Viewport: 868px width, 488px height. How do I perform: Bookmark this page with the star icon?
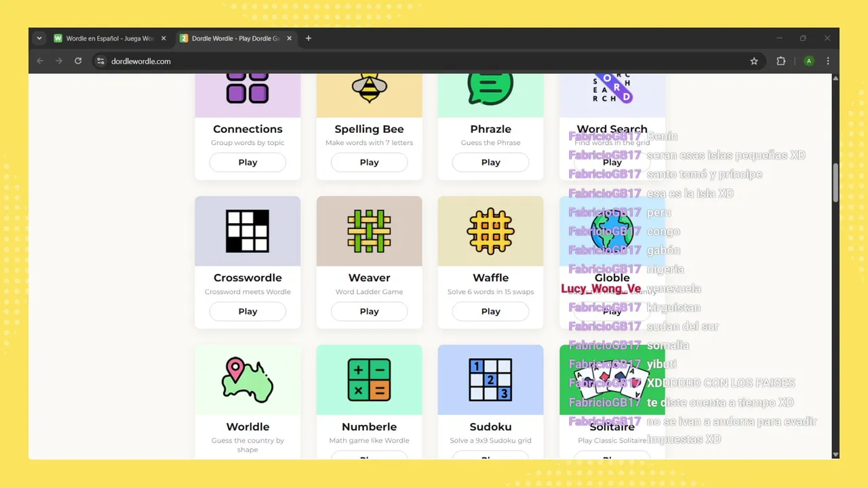[x=754, y=61]
